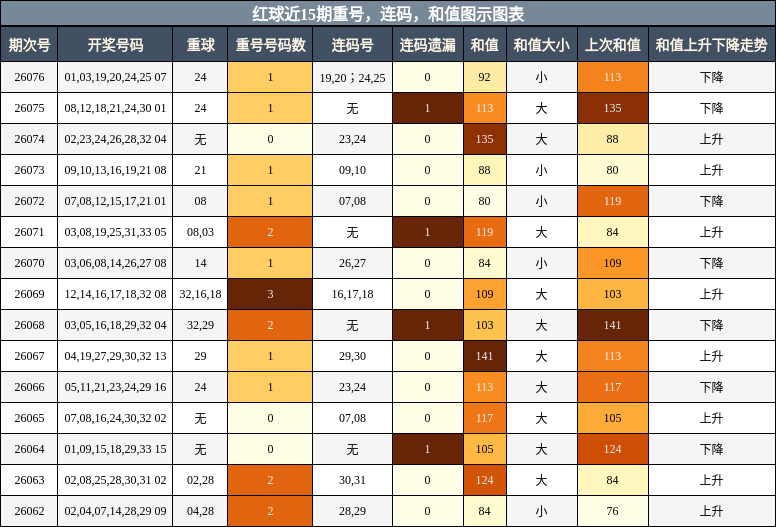The height and width of the screenshot is (527, 776).
Task: Click draw numbers 01,03,19,20,24,25 07
Action: (x=115, y=77)
